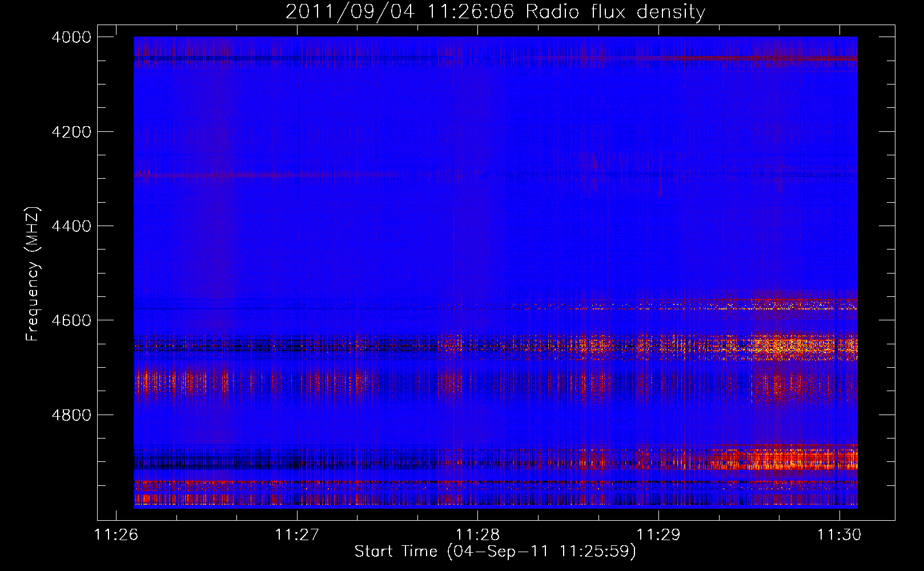The width and height of the screenshot is (924, 571).
Task: Click the 'Start Time (04-Sep-11 11:25:59)' caption
Action: click(x=495, y=552)
